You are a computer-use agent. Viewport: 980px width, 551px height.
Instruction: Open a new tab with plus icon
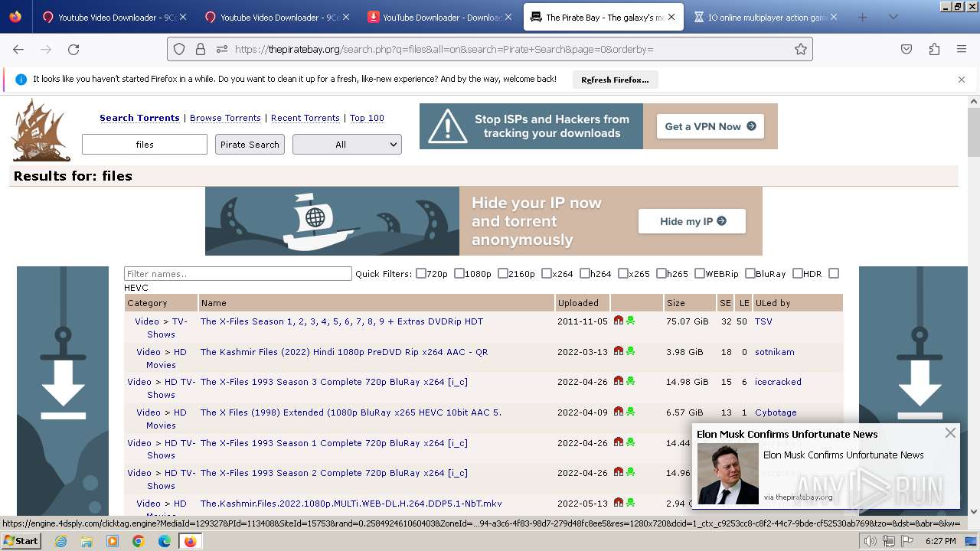(863, 17)
